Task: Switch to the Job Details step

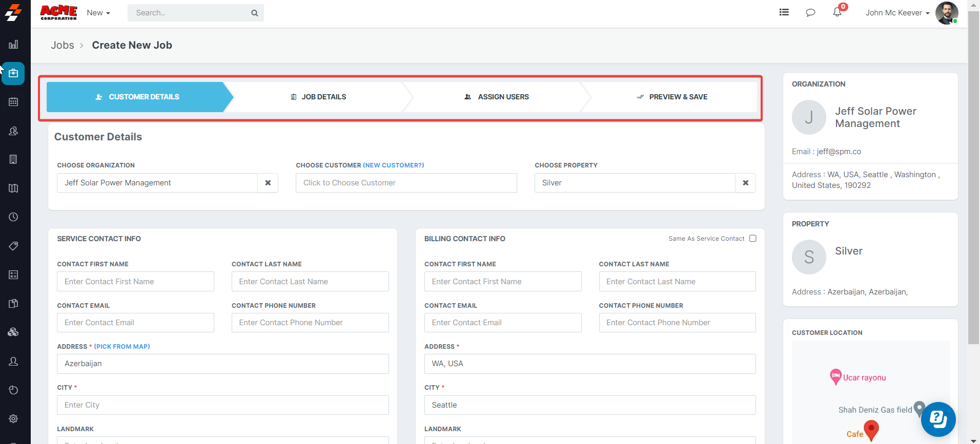Action: 318,97
